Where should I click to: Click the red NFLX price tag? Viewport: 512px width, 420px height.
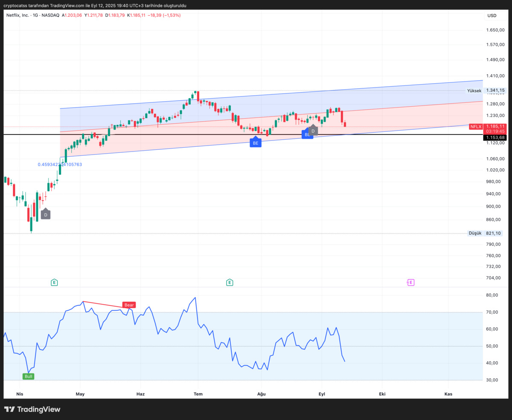(x=476, y=126)
